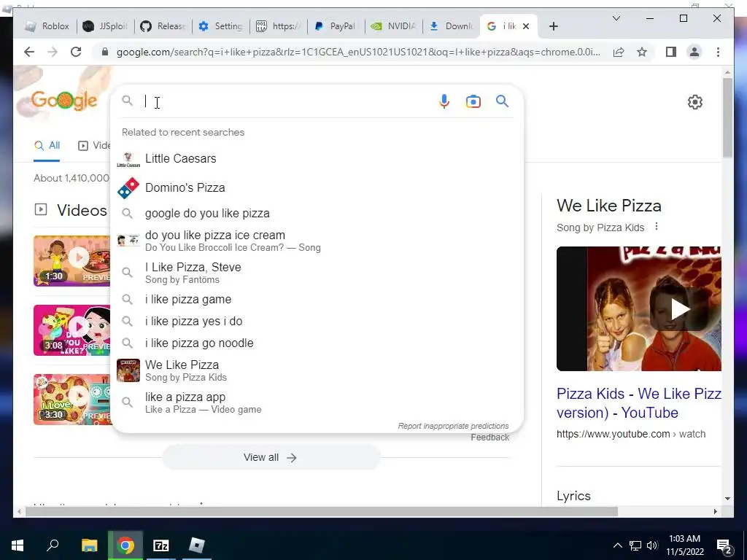Reload the current page

pos(76,52)
